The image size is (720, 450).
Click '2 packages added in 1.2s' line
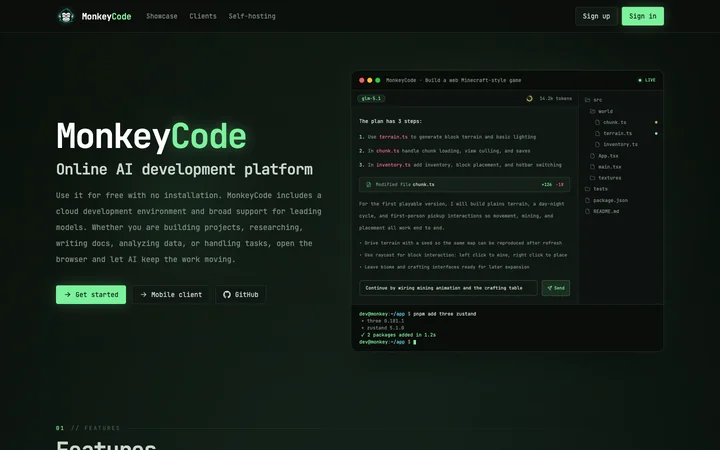[399, 335]
